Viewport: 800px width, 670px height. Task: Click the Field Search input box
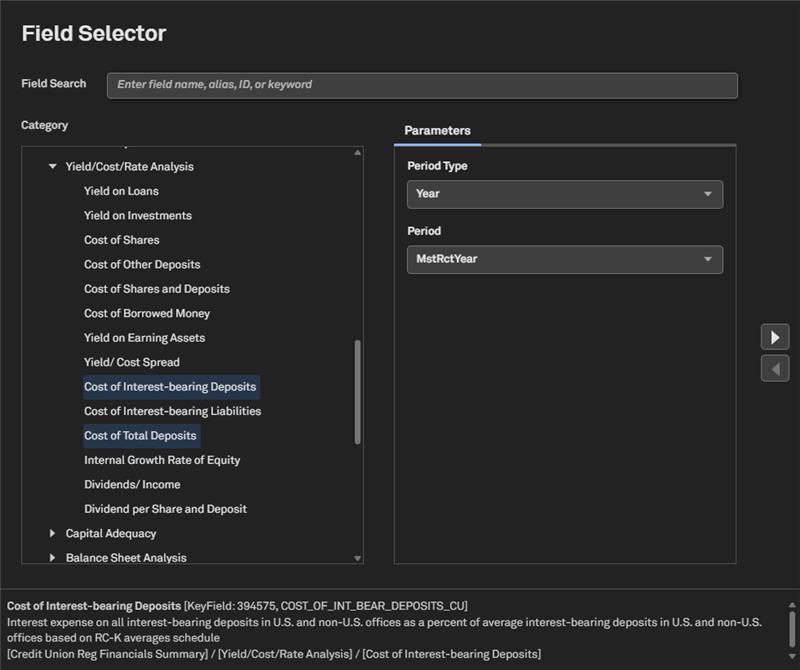[x=422, y=85]
